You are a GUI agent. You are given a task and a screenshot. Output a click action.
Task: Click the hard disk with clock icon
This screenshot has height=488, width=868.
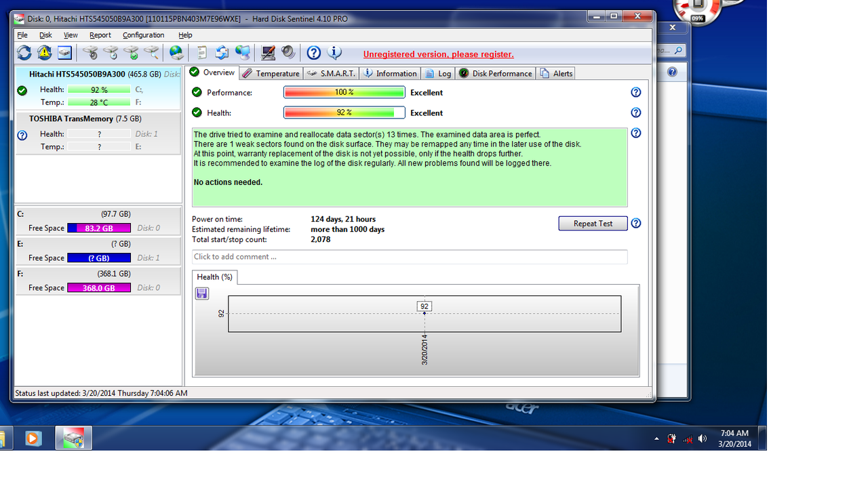coord(111,52)
